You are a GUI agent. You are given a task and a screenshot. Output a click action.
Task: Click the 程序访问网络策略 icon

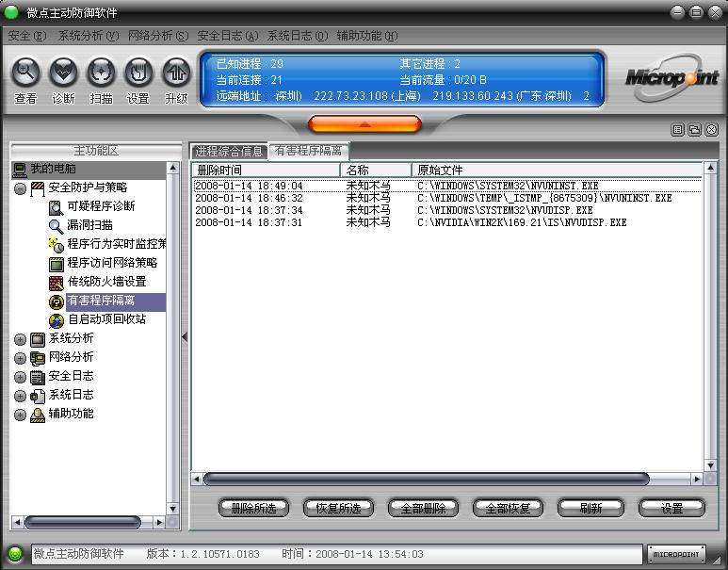click(57, 264)
